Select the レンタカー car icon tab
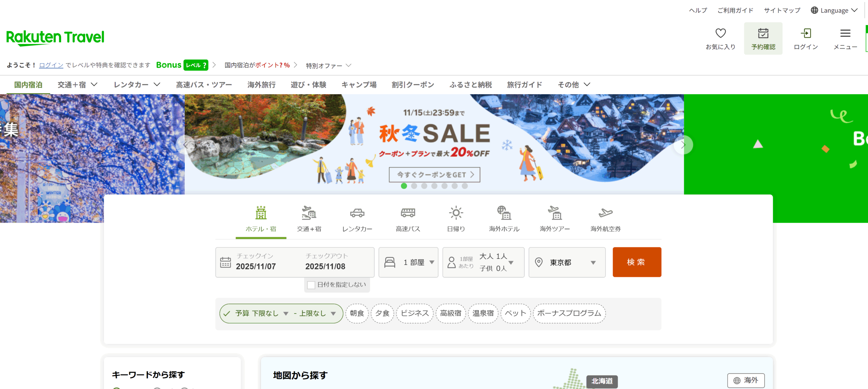Image resolution: width=868 pixels, height=389 pixels. coord(357,213)
